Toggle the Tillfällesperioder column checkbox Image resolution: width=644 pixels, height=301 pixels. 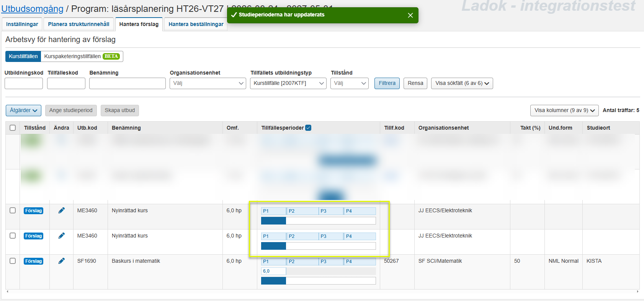point(308,128)
